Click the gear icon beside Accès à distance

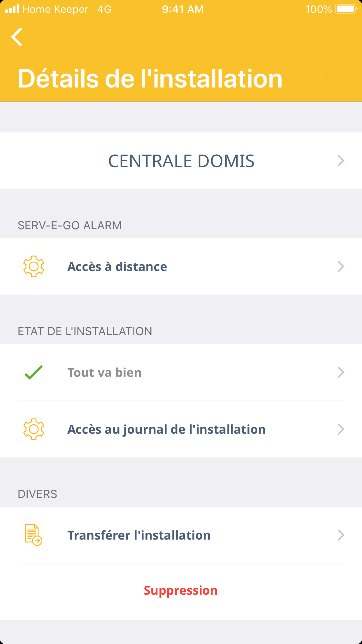tap(34, 266)
